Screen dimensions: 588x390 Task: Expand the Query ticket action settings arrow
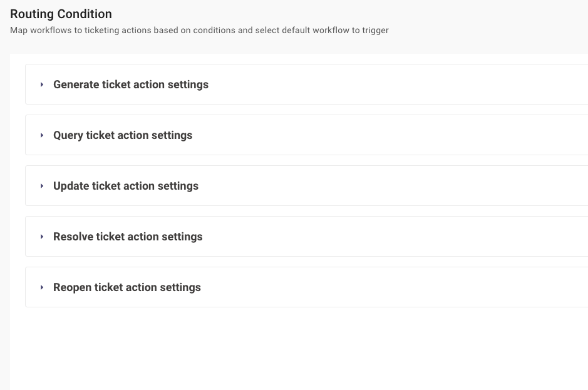pyautogui.click(x=42, y=135)
